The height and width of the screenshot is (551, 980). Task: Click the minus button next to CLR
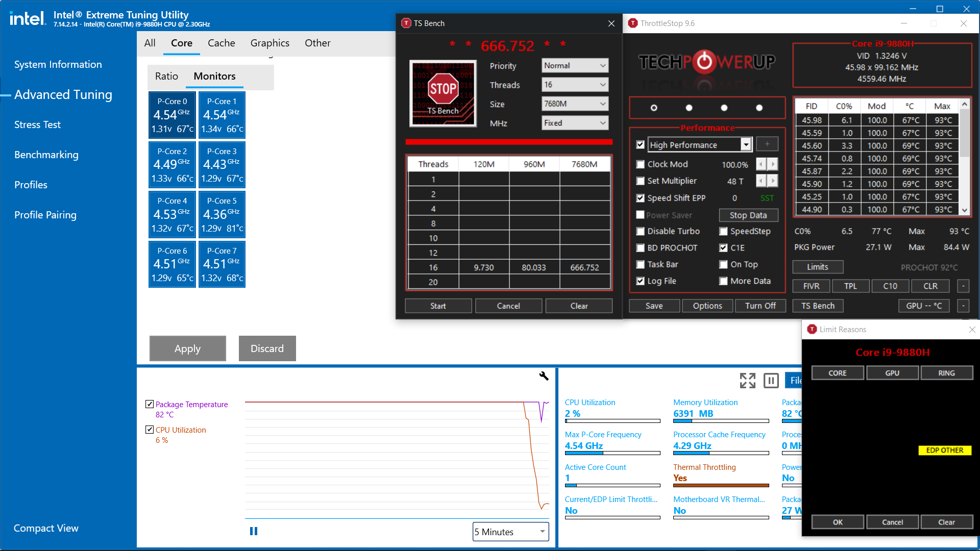coord(963,286)
